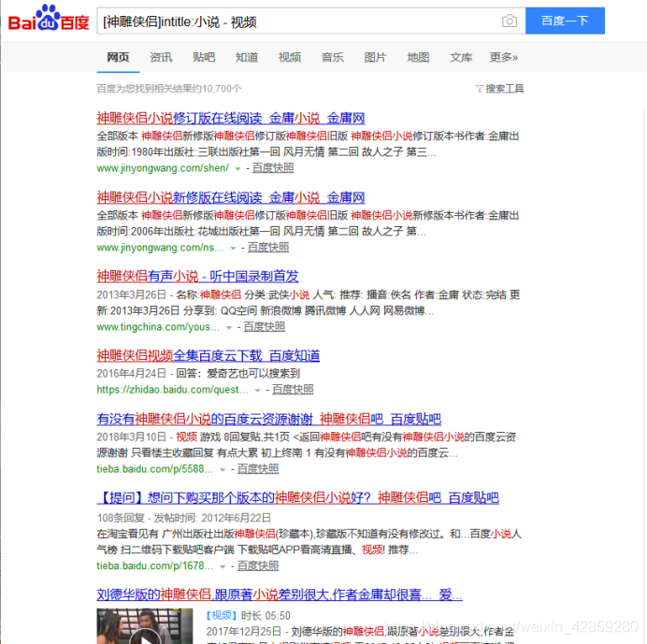The image size is (647, 644).
Task: Open the 视频 tab
Action: point(290,57)
